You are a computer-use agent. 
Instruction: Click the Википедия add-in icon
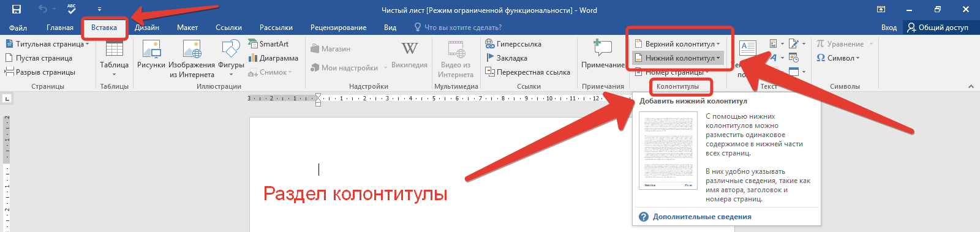(409, 55)
